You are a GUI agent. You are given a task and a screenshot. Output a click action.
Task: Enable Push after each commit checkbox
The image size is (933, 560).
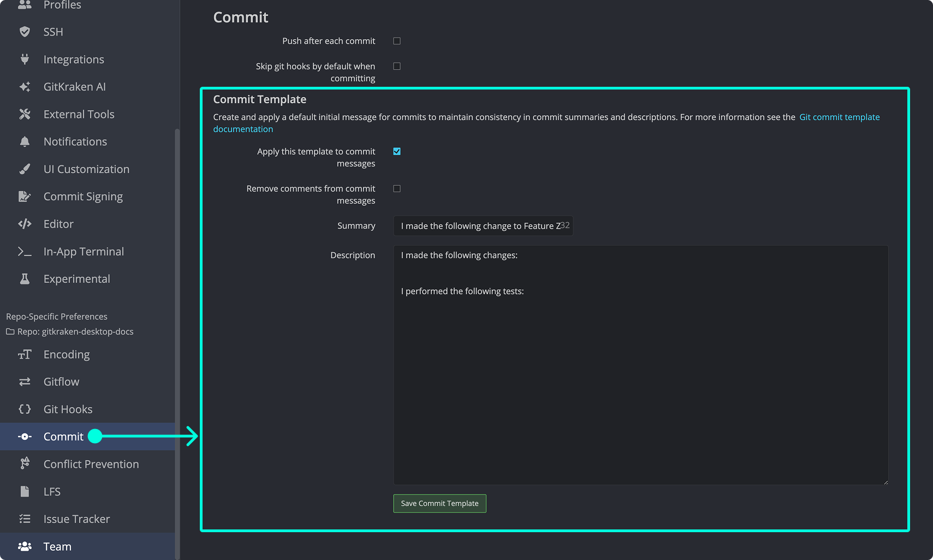397,41
